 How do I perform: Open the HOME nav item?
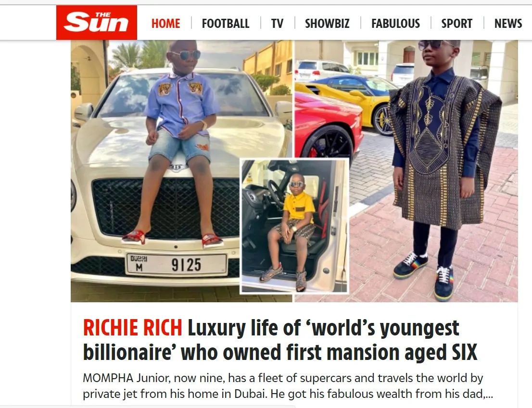pyautogui.click(x=165, y=24)
